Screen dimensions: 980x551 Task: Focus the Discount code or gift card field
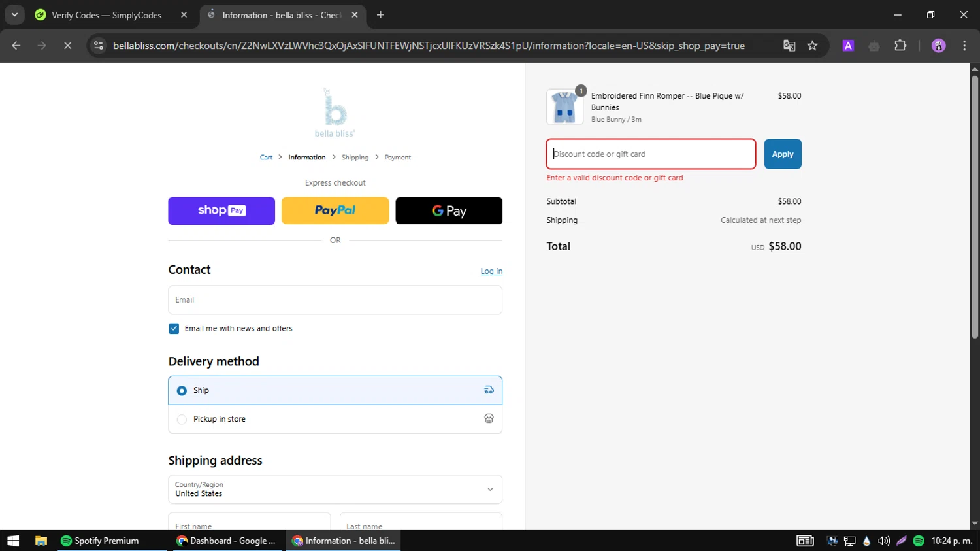pos(651,154)
